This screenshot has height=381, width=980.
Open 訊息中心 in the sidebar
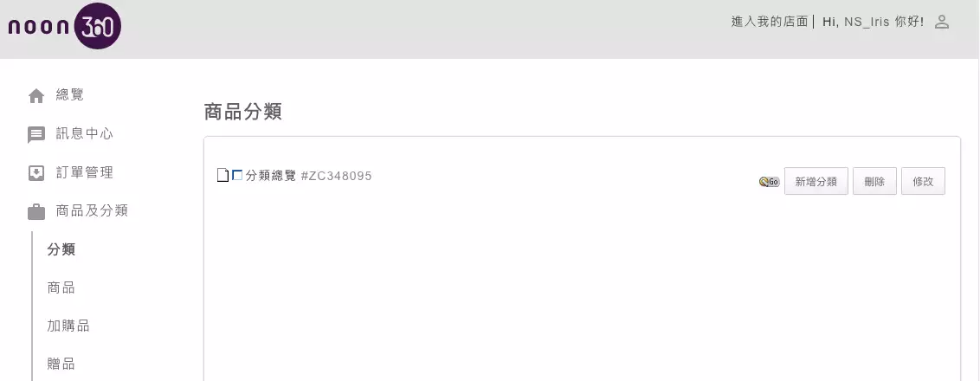click(84, 134)
